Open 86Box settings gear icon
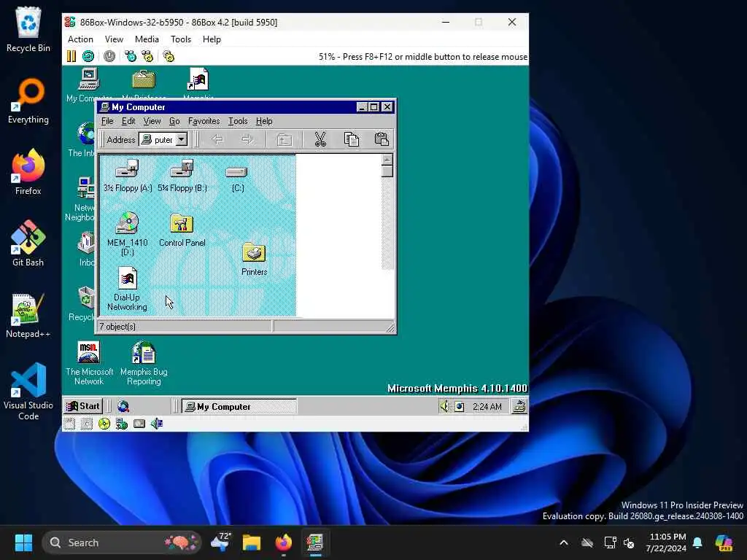747x560 pixels. click(x=169, y=56)
